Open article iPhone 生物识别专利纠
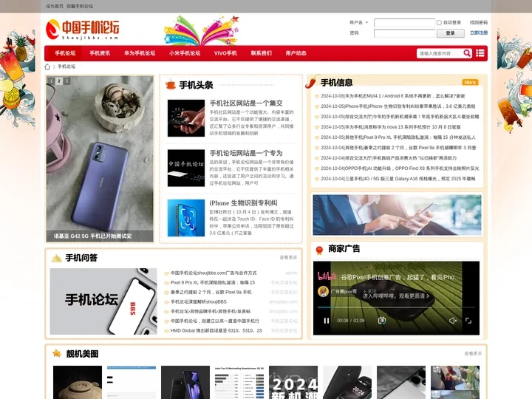This screenshot has height=399, width=532. (x=243, y=203)
